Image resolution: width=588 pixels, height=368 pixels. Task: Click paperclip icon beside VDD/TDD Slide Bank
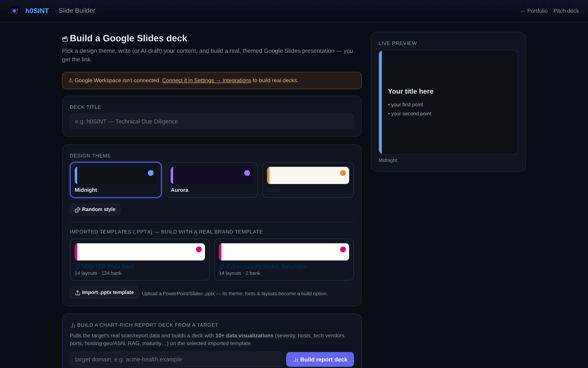(78, 267)
